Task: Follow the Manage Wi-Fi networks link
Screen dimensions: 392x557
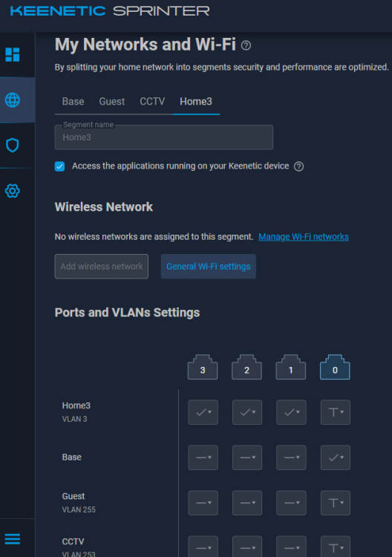Action: pos(304,237)
